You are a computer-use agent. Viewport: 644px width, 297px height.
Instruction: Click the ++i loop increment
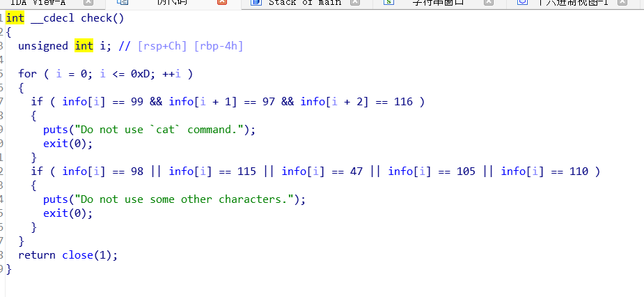pos(171,74)
